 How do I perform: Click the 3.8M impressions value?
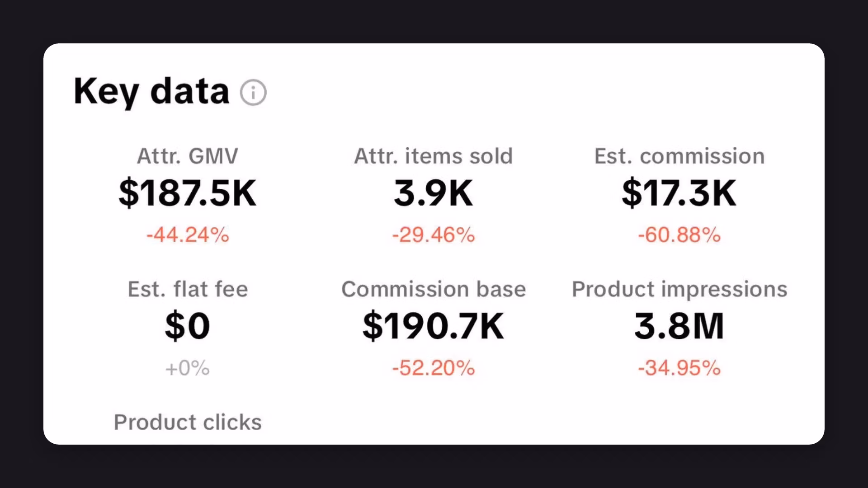pyautogui.click(x=679, y=326)
